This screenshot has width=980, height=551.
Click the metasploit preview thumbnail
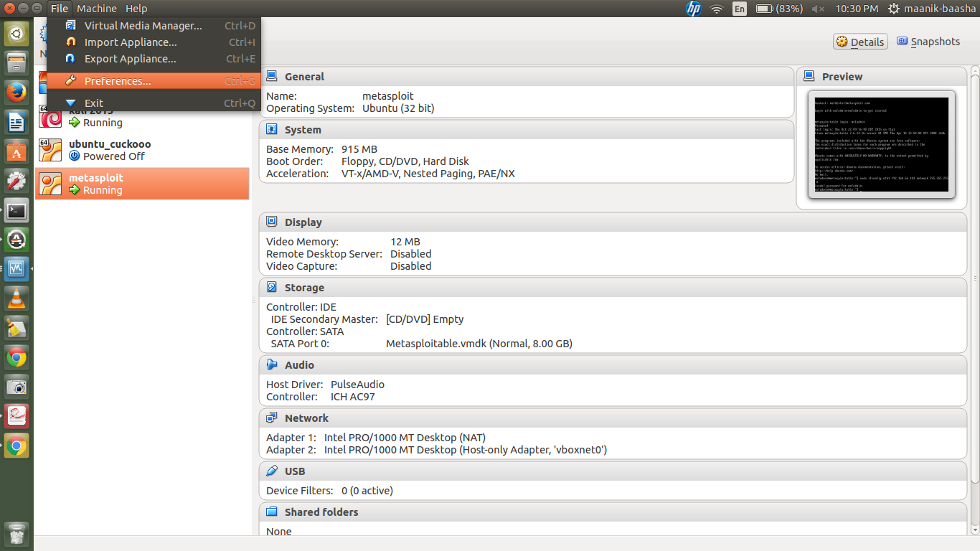point(882,144)
